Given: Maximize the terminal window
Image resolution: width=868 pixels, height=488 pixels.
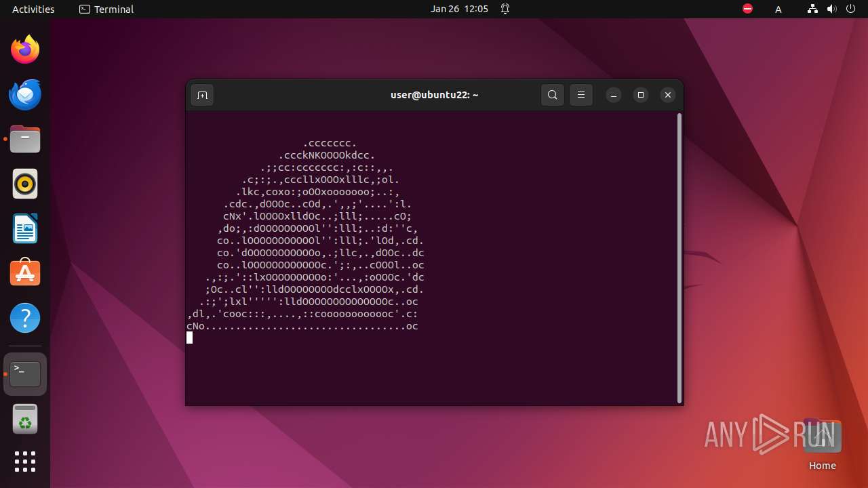Looking at the screenshot, I should pos(641,95).
